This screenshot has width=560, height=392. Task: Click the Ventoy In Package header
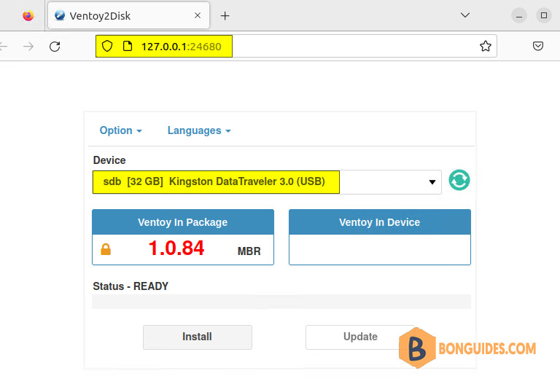(x=183, y=222)
